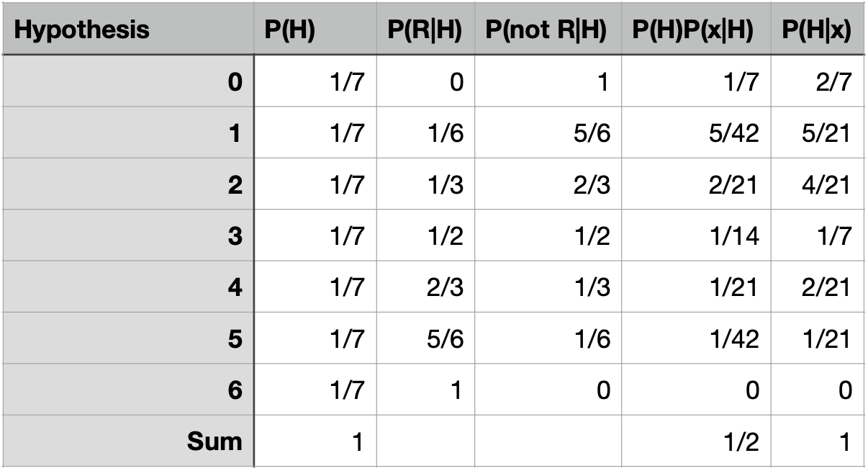
Task: Select the P(not R|H) column header
Action: click(x=548, y=30)
